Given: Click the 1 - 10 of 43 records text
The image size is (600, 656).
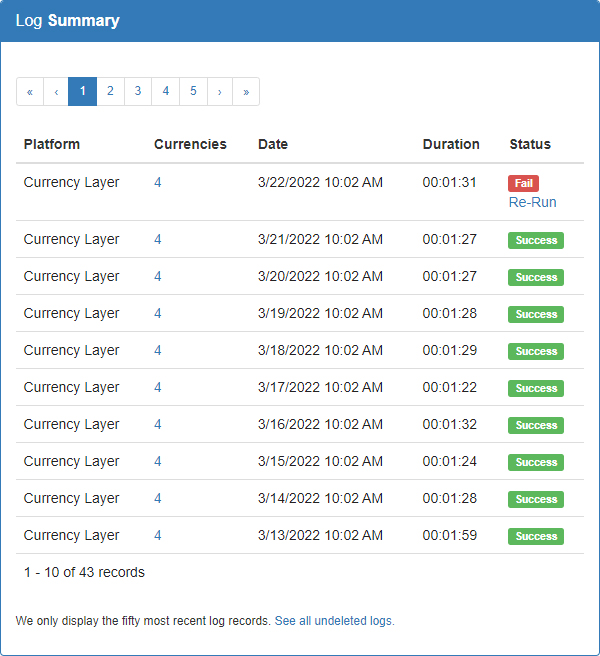Looking at the screenshot, I should (84, 572).
